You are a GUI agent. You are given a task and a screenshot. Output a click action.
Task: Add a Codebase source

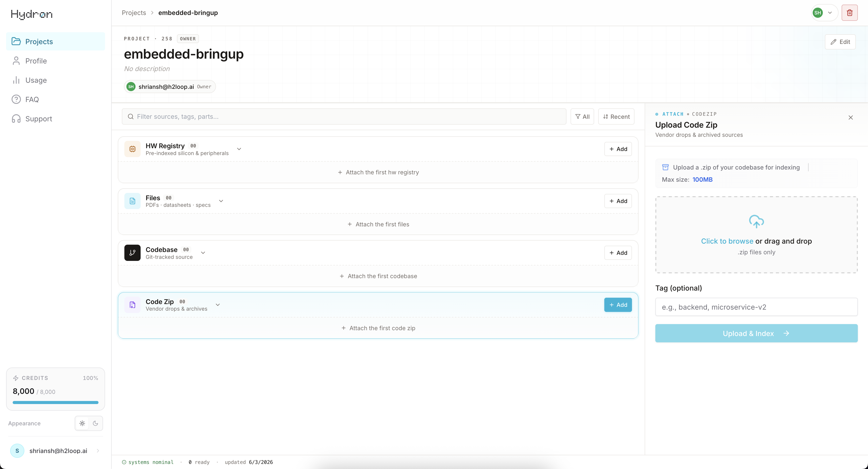pyautogui.click(x=618, y=253)
